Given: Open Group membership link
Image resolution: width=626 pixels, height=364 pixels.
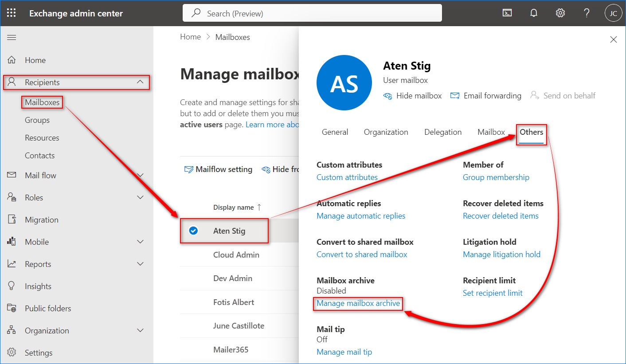Looking at the screenshot, I should click(496, 177).
